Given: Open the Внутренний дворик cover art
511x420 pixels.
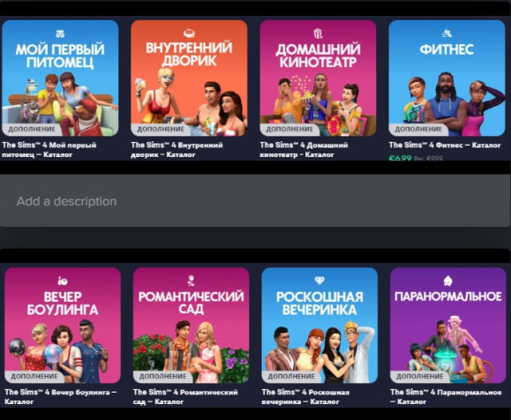Looking at the screenshot, I should pyautogui.click(x=189, y=79).
